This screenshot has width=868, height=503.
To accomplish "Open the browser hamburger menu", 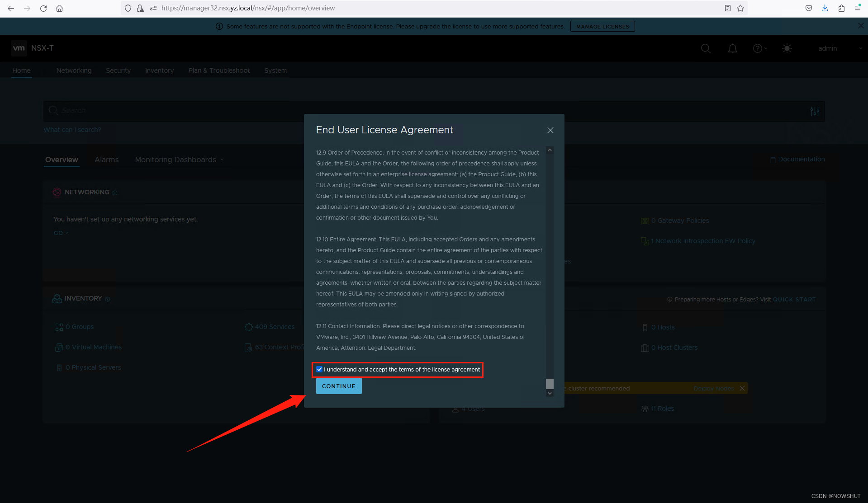I will coord(858,8).
